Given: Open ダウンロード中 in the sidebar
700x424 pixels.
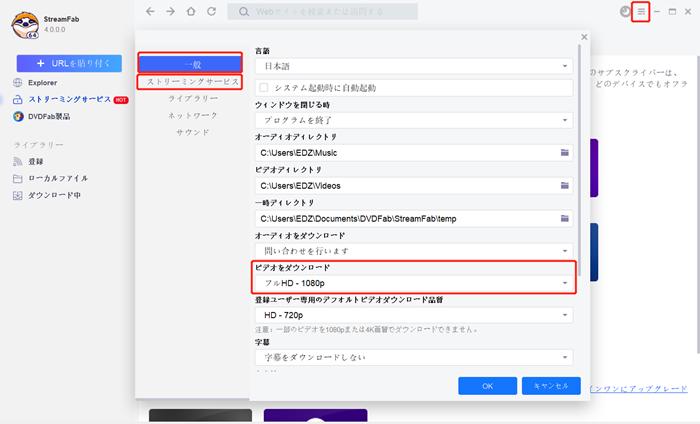Looking at the screenshot, I should coord(54,195).
